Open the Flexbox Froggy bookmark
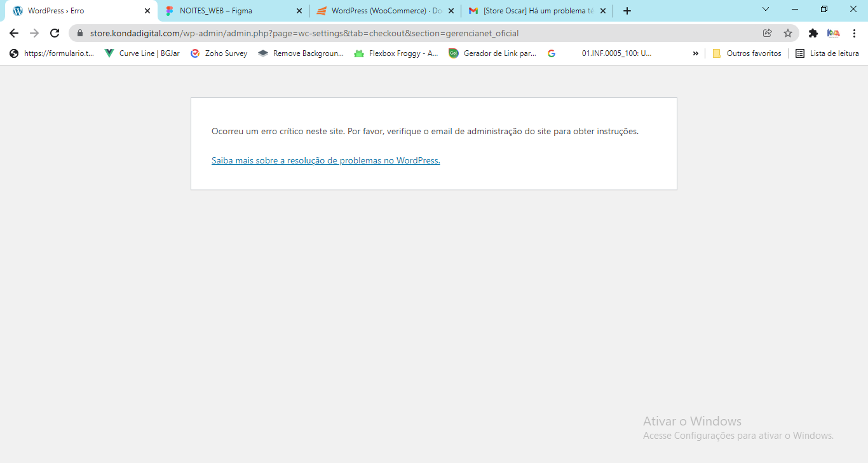 [396, 53]
